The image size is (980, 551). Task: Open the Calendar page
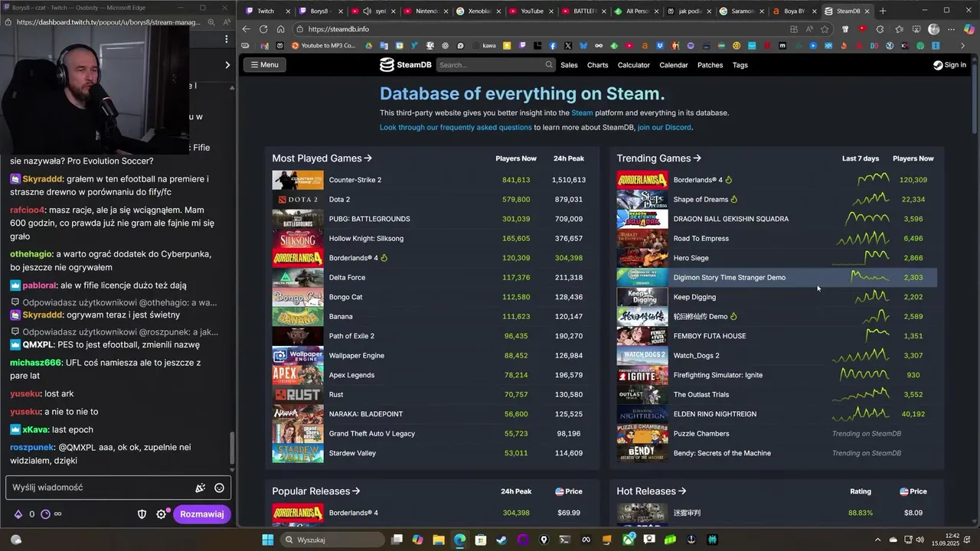[x=674, y=65]
